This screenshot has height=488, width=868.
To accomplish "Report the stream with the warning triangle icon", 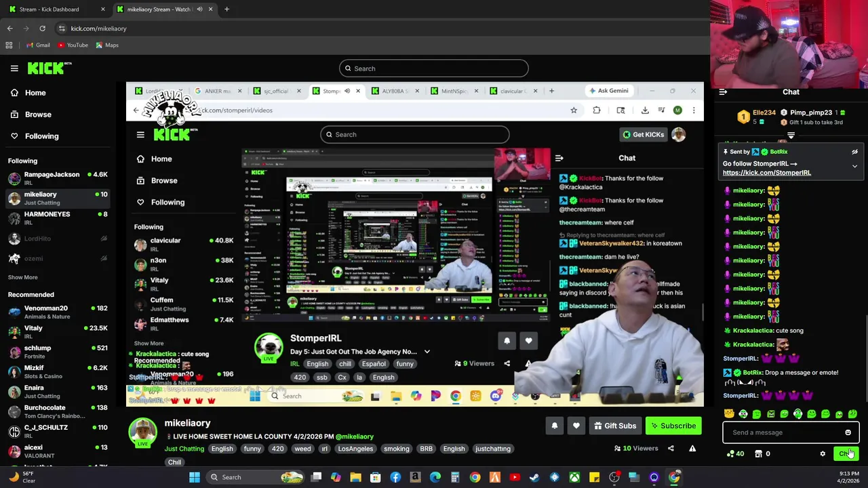I will click(692, 448).
